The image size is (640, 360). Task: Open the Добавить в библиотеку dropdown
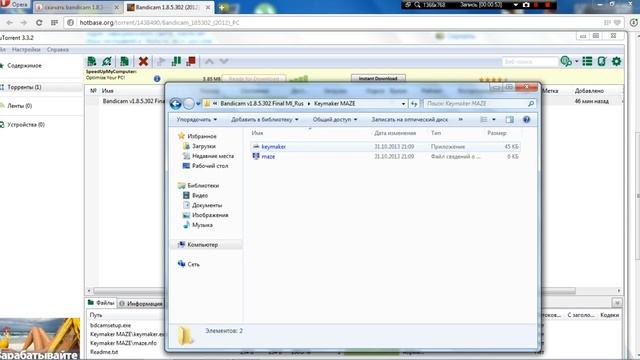(264, 120)
